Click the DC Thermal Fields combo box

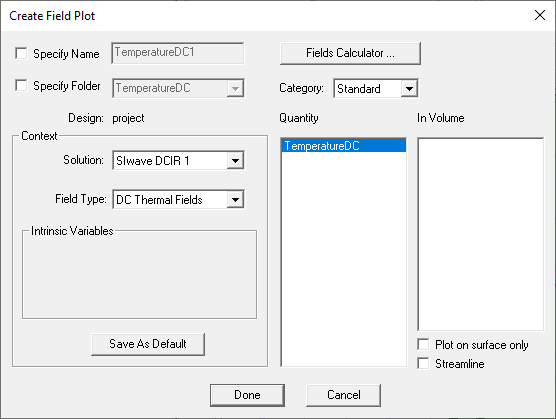[x=178, y=200]
